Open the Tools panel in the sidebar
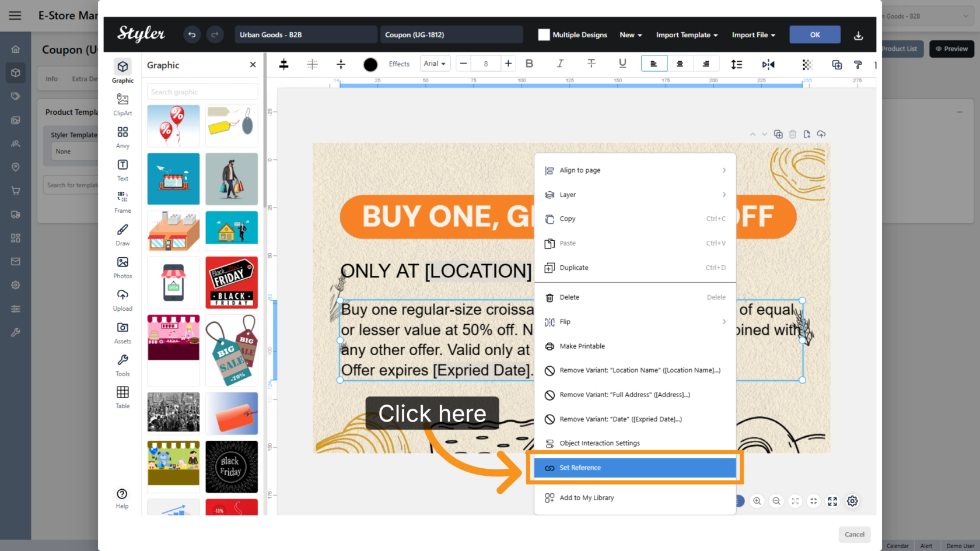This screenshot has height=551, width=980. tap(123, 365)
